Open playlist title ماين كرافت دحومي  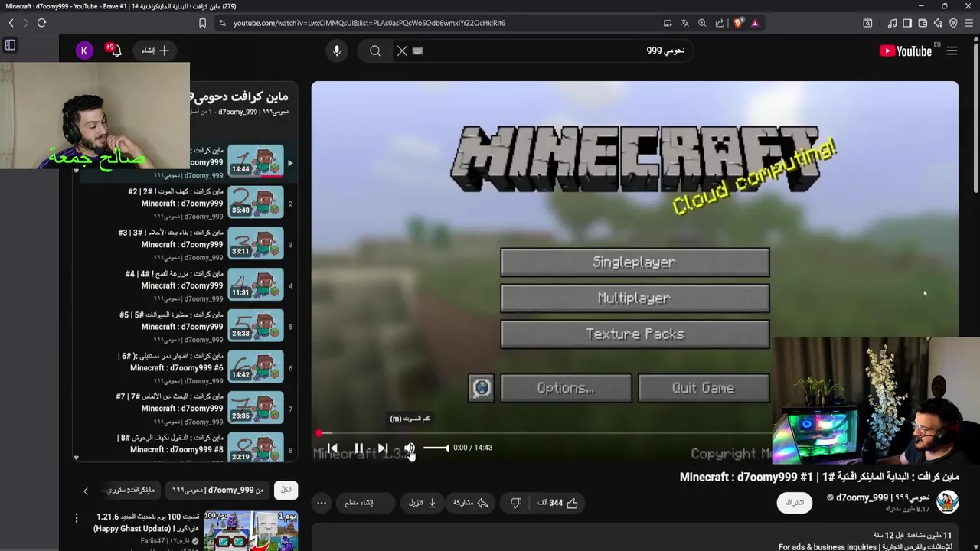[x=239, y=96]
